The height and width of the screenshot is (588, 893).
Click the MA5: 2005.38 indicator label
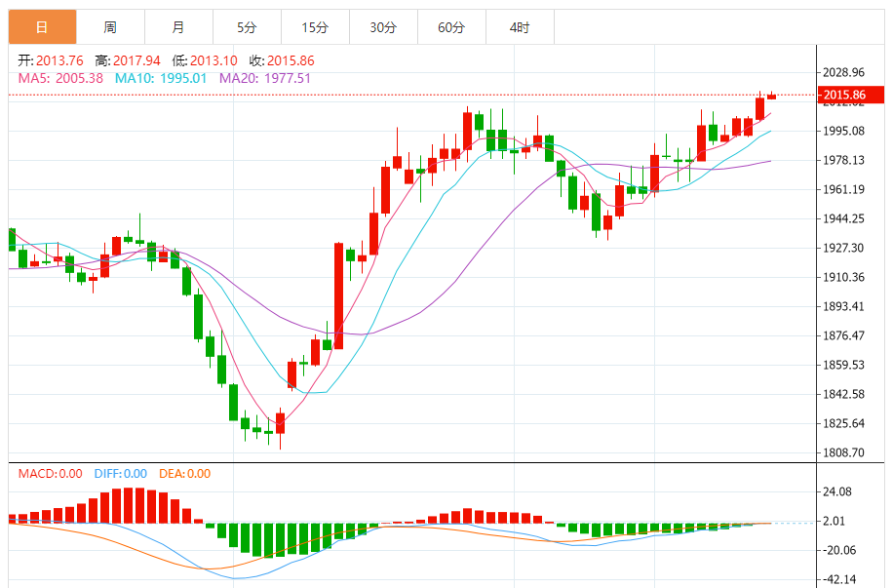click(x=60, y=78)
